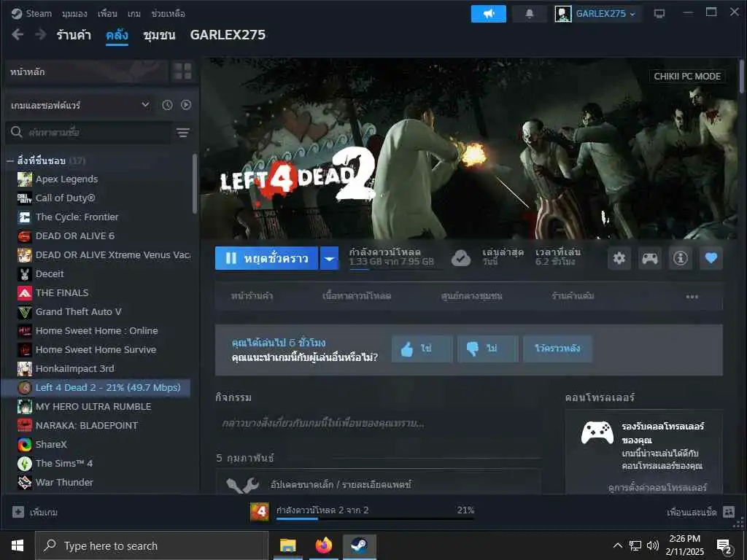Open the notifications bell

click(530, 14)
